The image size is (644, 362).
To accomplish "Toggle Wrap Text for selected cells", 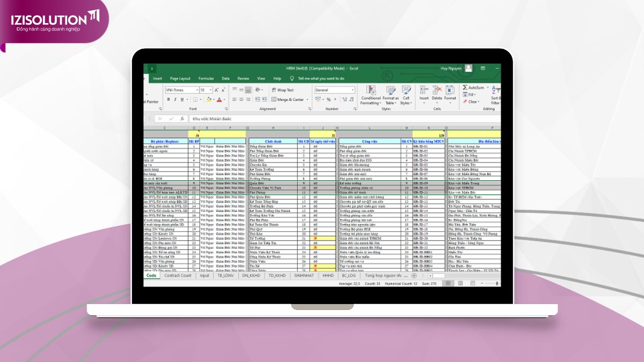I will click(282, 90).
